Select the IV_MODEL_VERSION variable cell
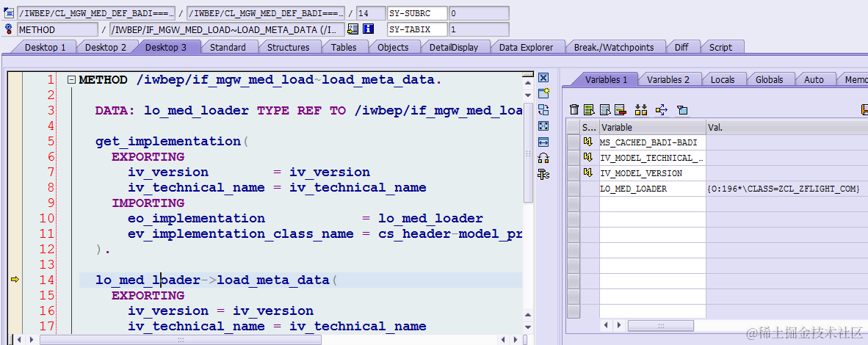The height and width of the screenshot is (345, 868). click(x=652, y=173)
